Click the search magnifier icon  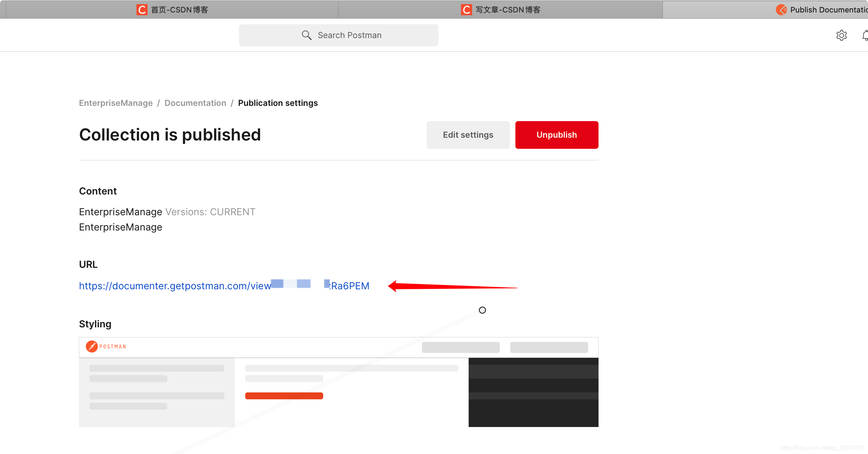coord(307,35)
